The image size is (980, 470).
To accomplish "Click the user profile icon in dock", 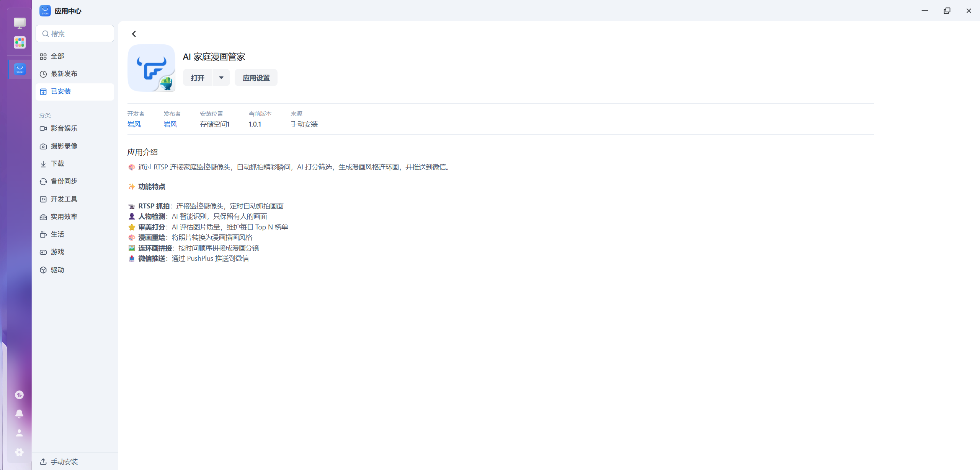I will coord(19,433).
